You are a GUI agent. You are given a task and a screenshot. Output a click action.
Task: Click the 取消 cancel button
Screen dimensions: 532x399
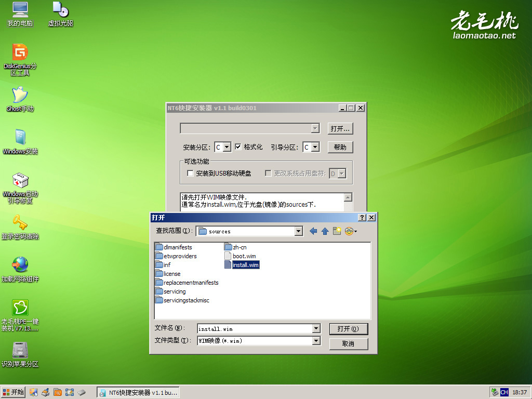(349, 344)
